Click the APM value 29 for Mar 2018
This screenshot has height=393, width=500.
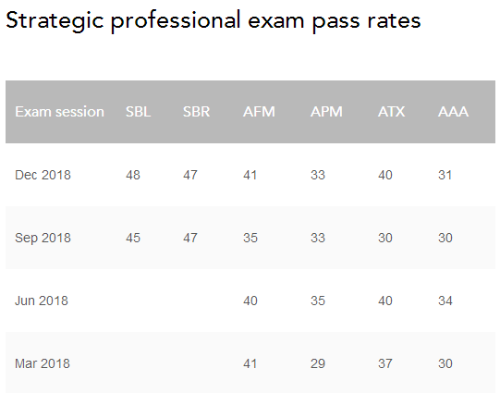318,364
